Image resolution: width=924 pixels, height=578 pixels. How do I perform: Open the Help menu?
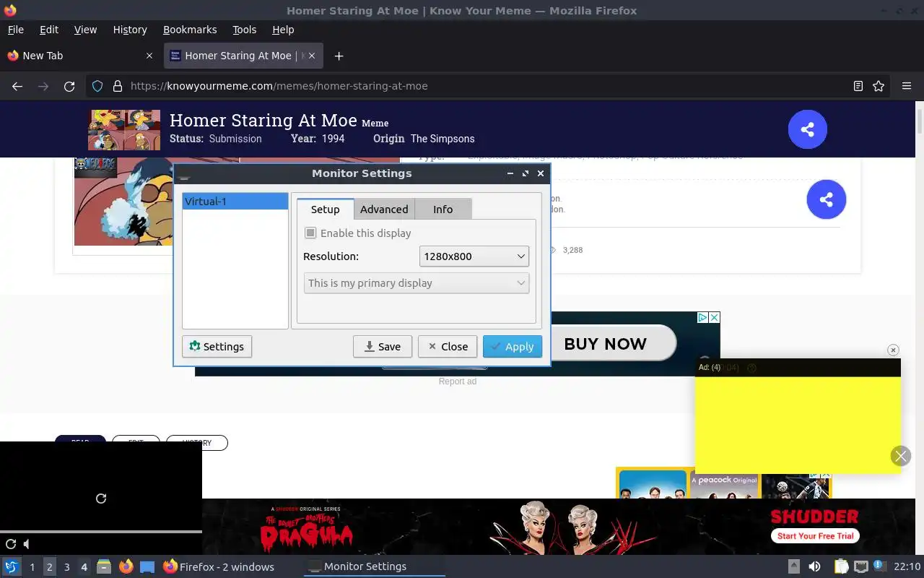283,30
